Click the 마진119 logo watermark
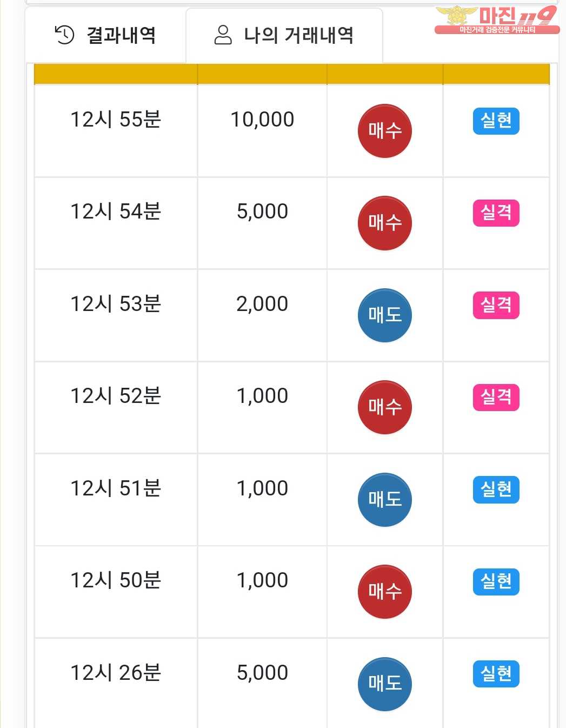The width and height of the screenshot is (566, 728). point(496,20)
